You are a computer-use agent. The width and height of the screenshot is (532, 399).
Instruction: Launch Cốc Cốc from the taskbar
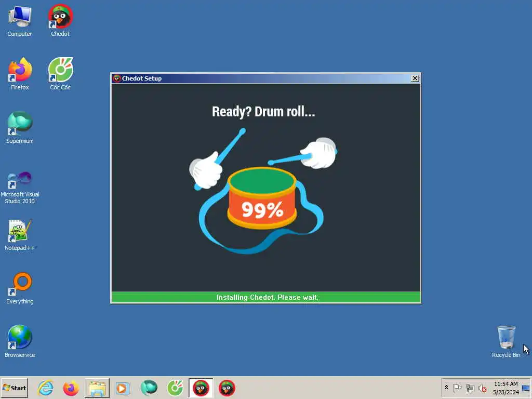click(175, 388)
